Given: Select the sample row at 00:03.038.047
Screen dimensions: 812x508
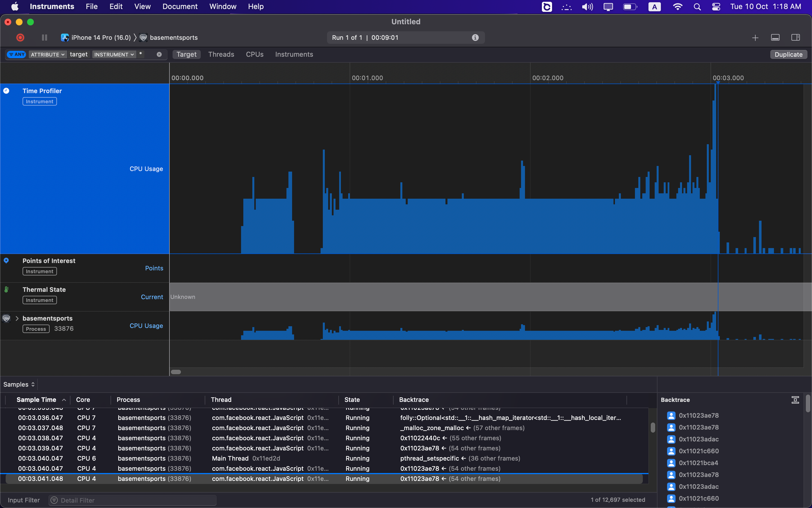Looking at the screenshot, I should pos(324,438).
